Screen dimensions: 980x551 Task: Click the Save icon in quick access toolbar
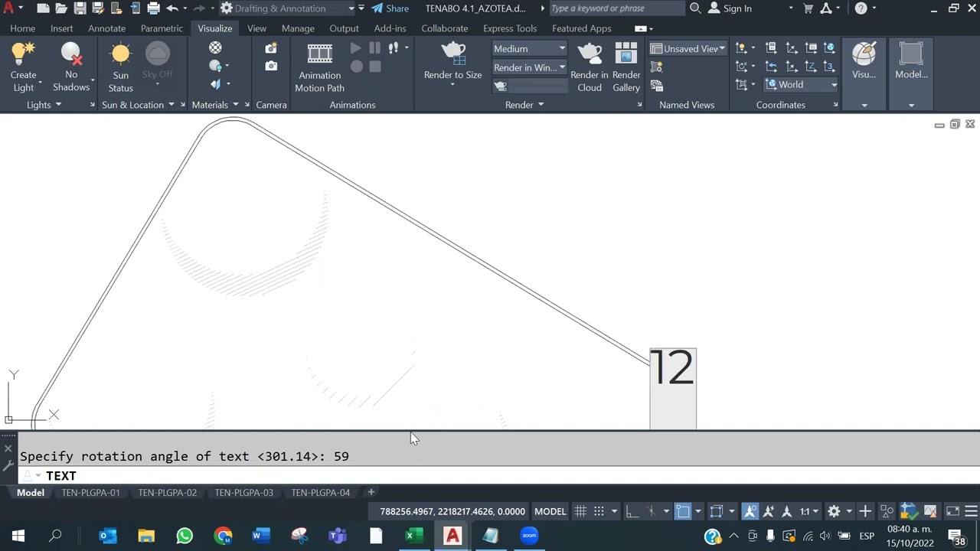(80, 8)
